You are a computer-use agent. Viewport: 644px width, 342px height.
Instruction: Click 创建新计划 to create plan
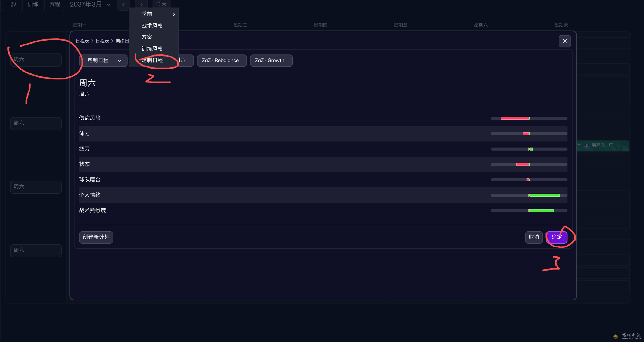(x=96, y=237)
